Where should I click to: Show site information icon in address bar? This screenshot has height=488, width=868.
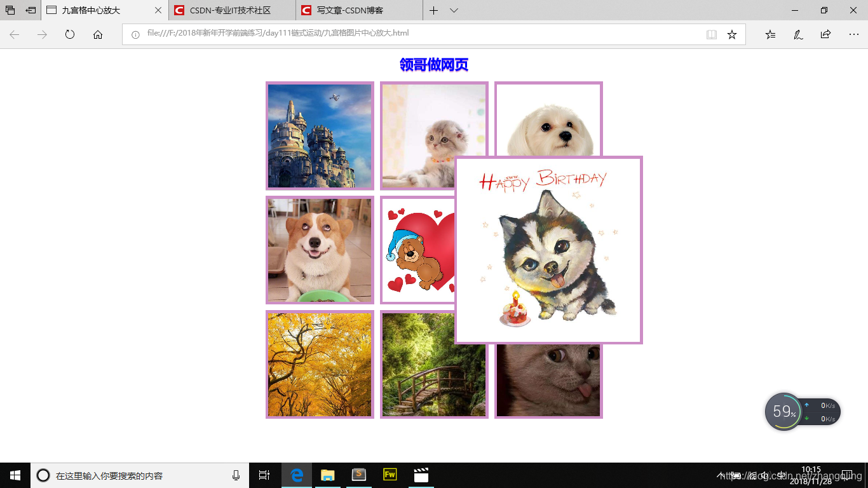click(135, 34)
